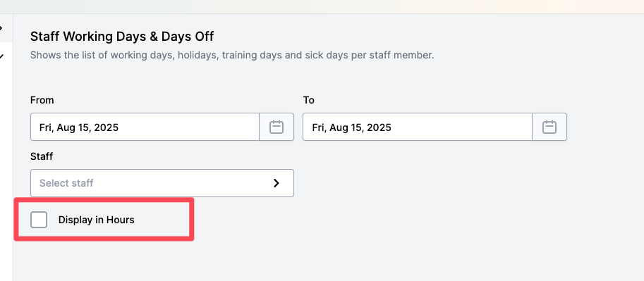This screenshot has height=281, width=644.
Task: Click the From field label
Action: tap(42, 100)
